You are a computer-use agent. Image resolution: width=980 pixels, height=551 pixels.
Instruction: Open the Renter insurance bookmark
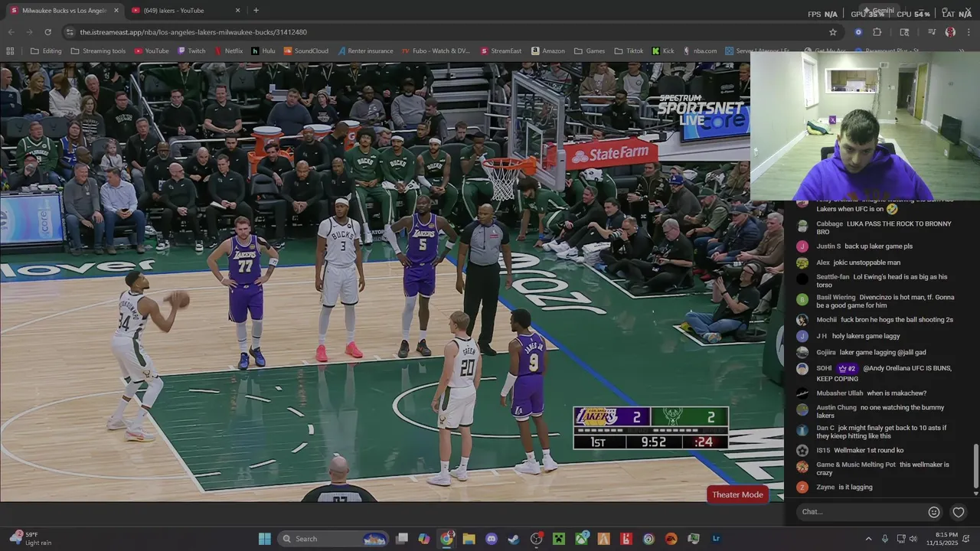(365, 51)
